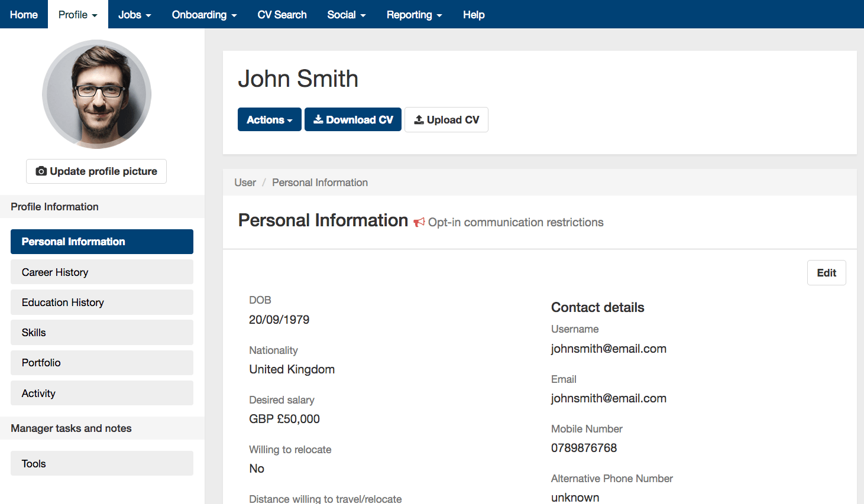Go to the Home page

pyautogui.click(x=24, y=14)
